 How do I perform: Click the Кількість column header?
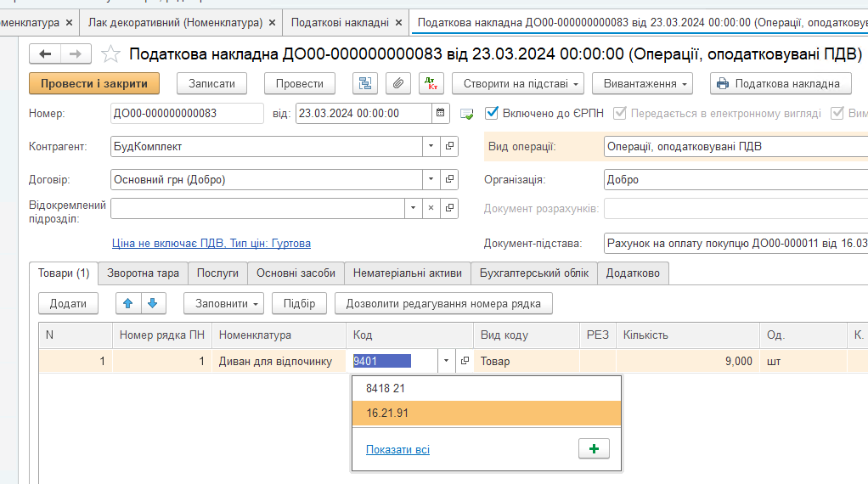tap(688, 335)
